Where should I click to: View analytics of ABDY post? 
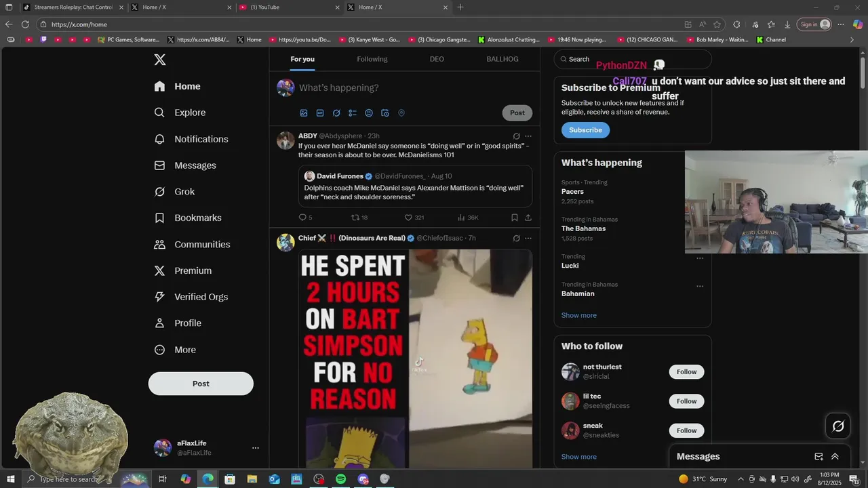(x=468, y=218)
